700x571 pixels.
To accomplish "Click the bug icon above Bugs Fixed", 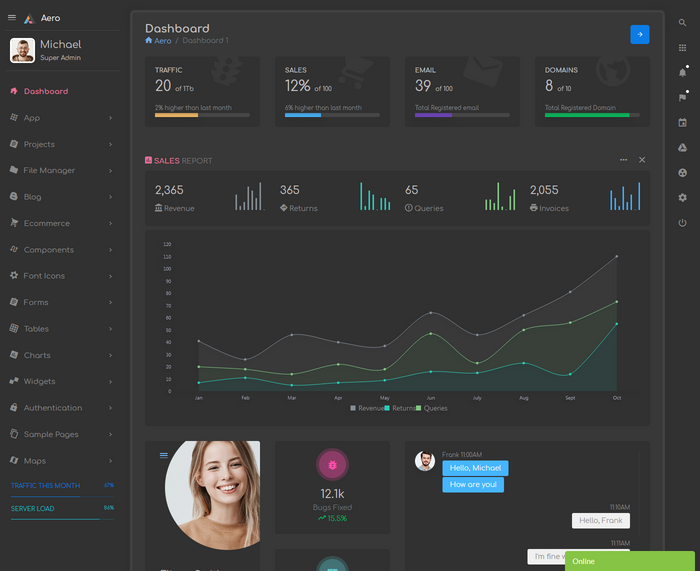I will point(332,465).
